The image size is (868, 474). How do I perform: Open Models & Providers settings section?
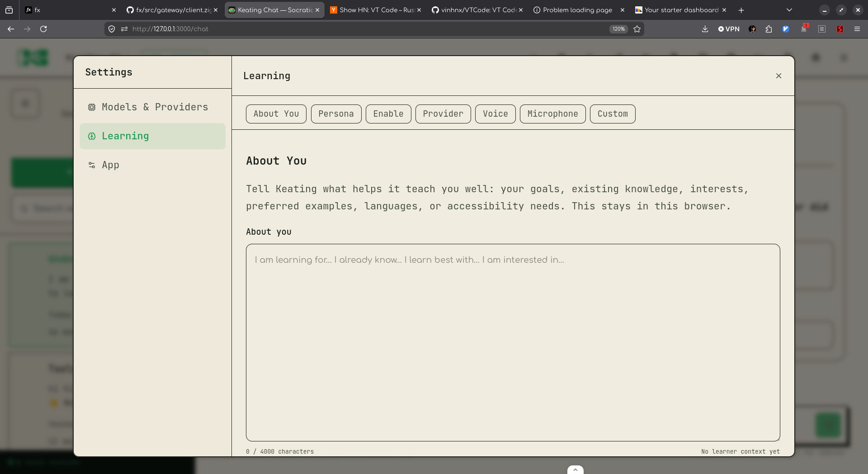(x=152, y=107)
